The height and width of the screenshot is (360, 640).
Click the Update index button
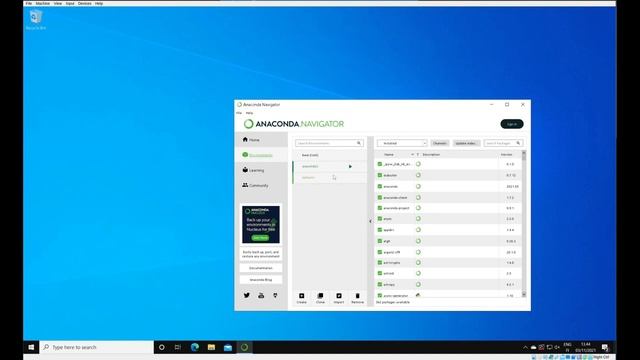[x=466, y=143]
